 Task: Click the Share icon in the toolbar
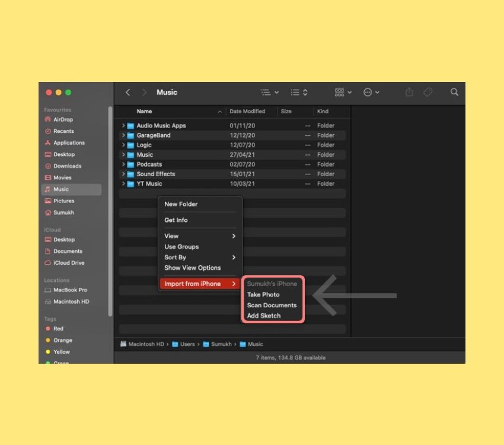pyautogui.click(x=409, y=92)
